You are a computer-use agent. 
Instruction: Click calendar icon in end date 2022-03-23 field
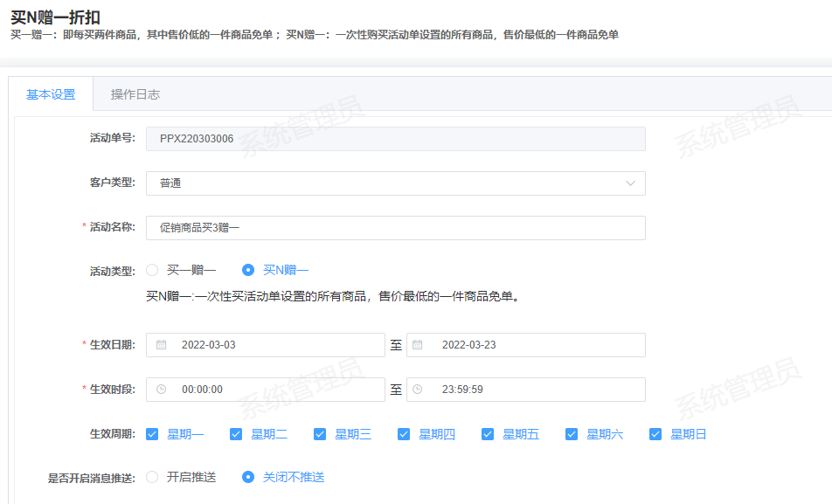click(x=418, y=345)
